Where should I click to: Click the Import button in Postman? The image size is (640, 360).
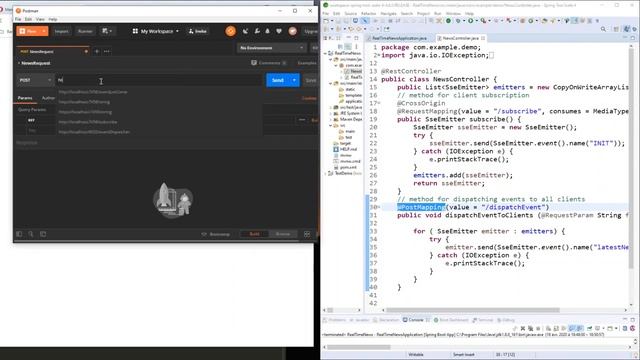click(62, 31)
